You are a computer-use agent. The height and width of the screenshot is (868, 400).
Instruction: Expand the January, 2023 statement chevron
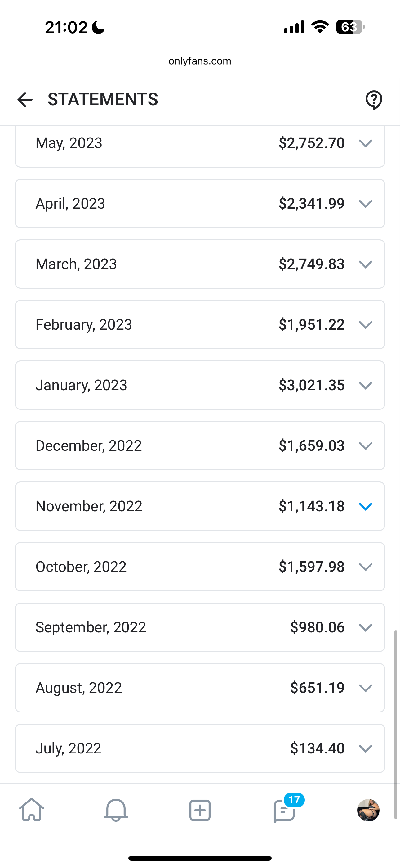[x=365, y=385]
